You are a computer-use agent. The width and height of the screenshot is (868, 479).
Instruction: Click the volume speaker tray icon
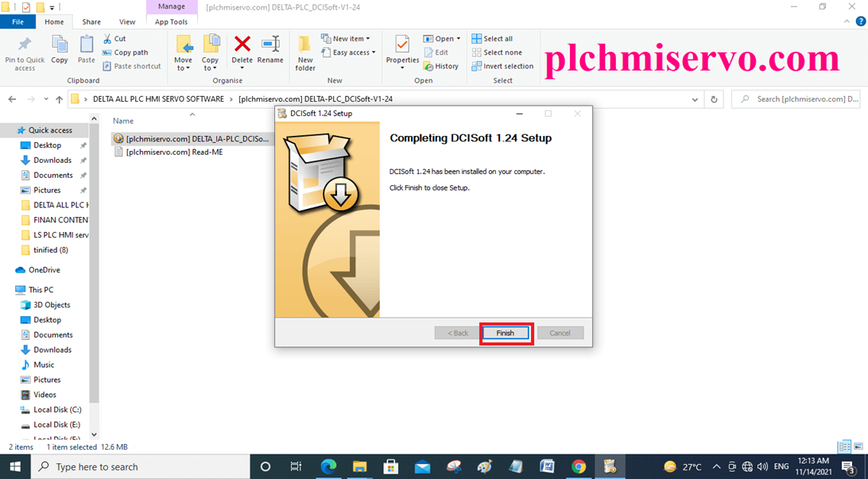click(763, 467)
